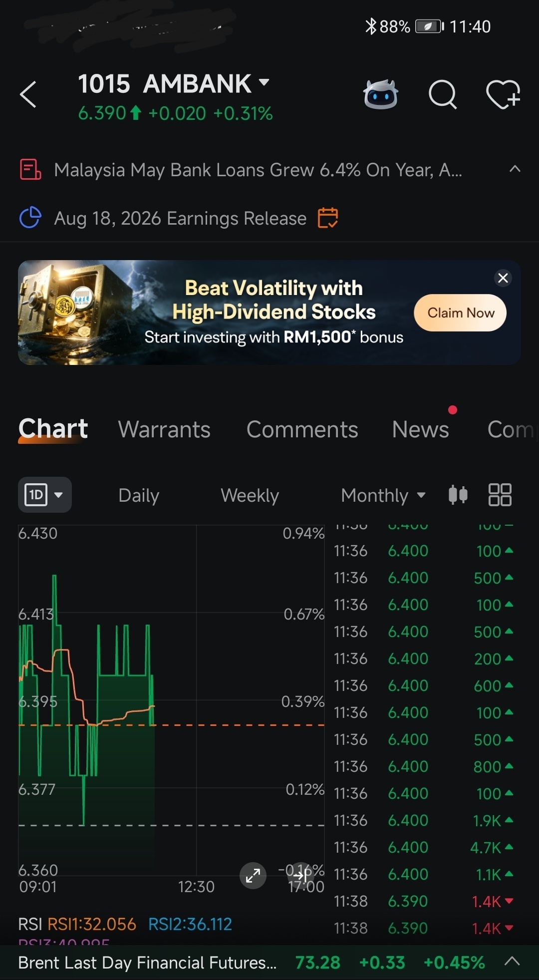Screen dimensions: 539x980
Task: Open the search magnifier icon
Action: (443, 94)
